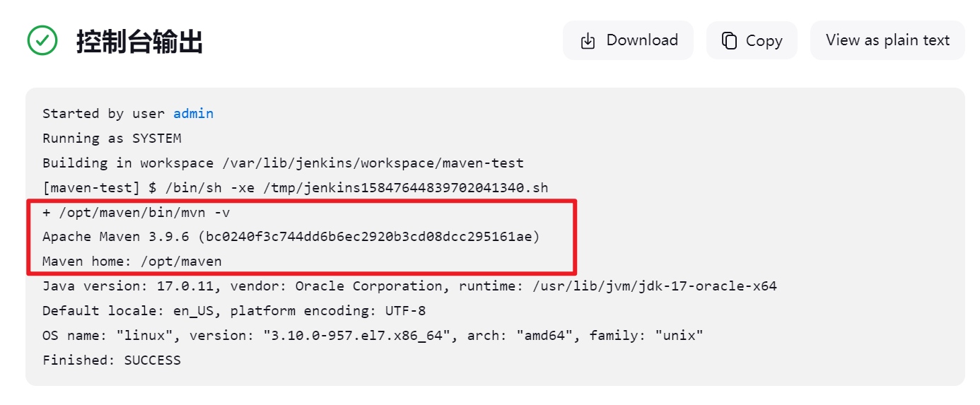980x405 pixels.
Task: Click the copy clipboard icon
Action: (729, 41)
